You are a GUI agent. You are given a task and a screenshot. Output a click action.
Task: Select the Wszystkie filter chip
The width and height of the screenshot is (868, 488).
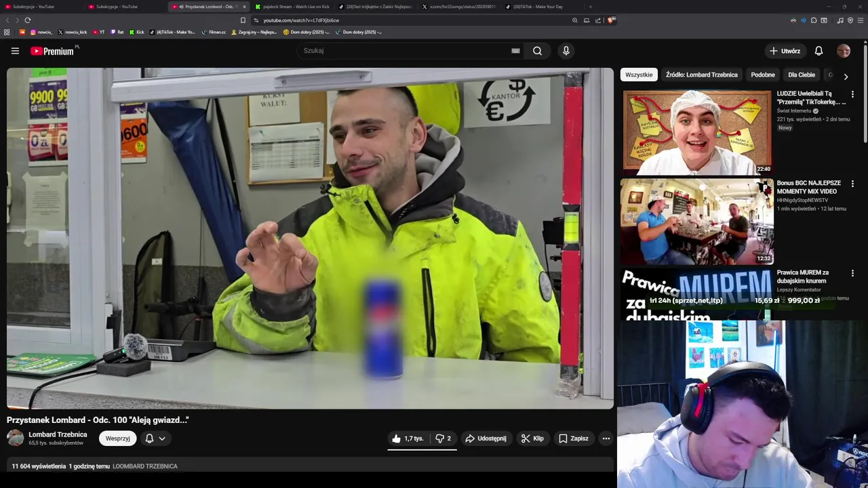[x=639, y=75]
